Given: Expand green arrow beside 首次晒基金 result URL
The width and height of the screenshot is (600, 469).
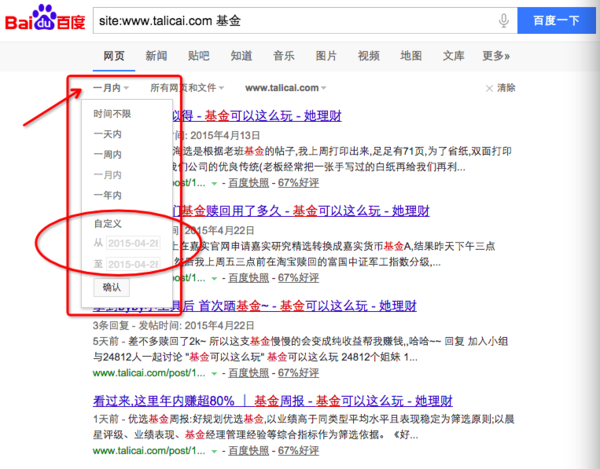Looking at the screenshot, I should coord(214,374).
